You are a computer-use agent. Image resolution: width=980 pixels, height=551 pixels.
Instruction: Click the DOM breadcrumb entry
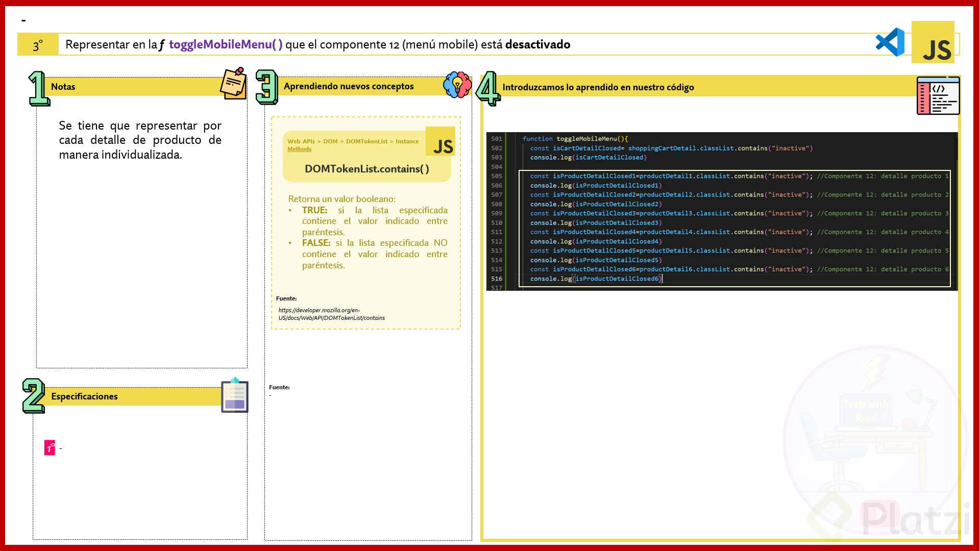pyautogui.click(x=330, y=141)
